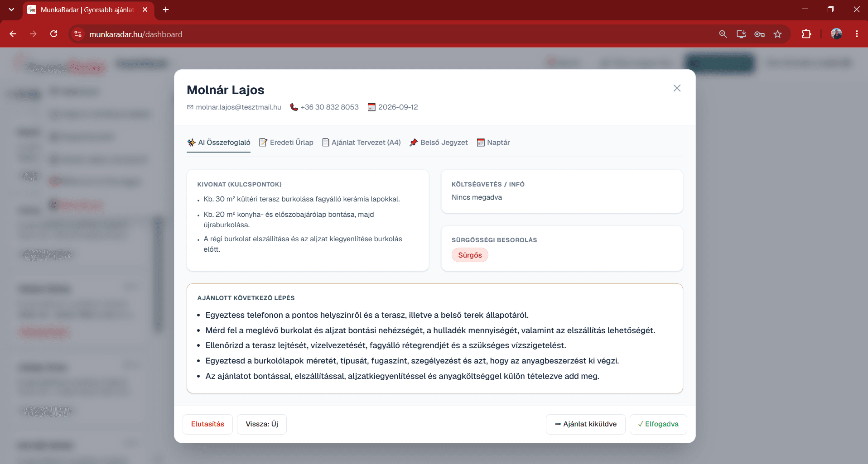Click the Elutasítás button
The image size is (868, 464).
click(x=207, y=424)
